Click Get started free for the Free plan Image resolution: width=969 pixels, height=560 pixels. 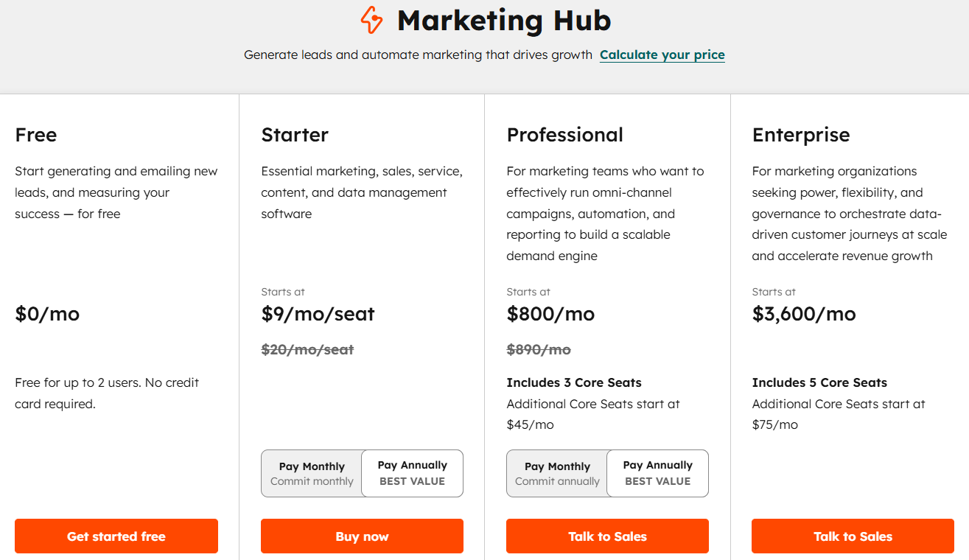116,536
